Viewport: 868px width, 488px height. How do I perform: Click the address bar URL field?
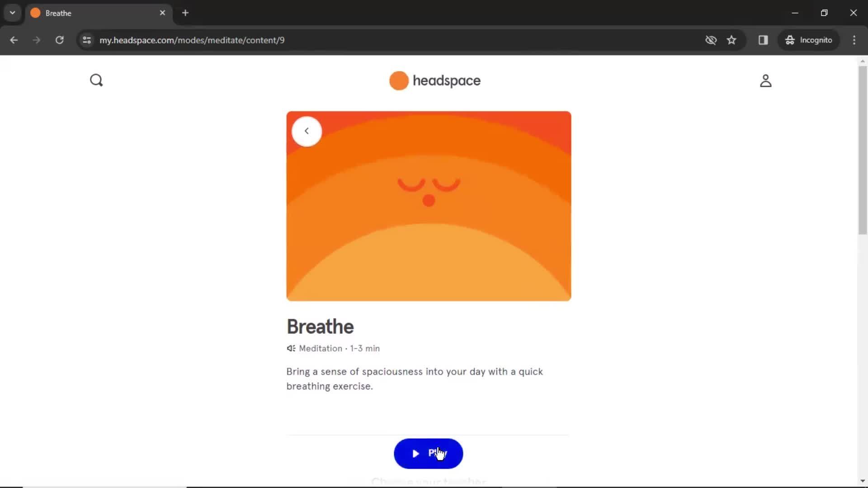click(192, 40)
